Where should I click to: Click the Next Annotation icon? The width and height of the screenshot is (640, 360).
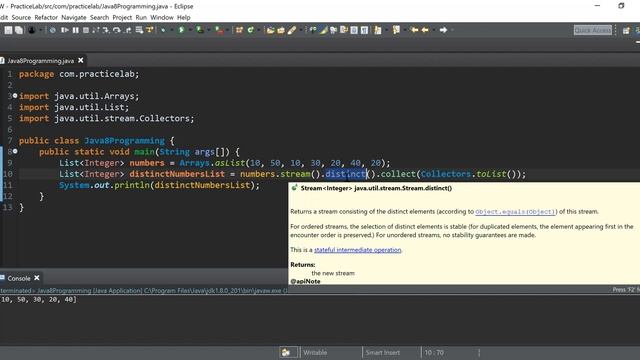pos(378,30)
